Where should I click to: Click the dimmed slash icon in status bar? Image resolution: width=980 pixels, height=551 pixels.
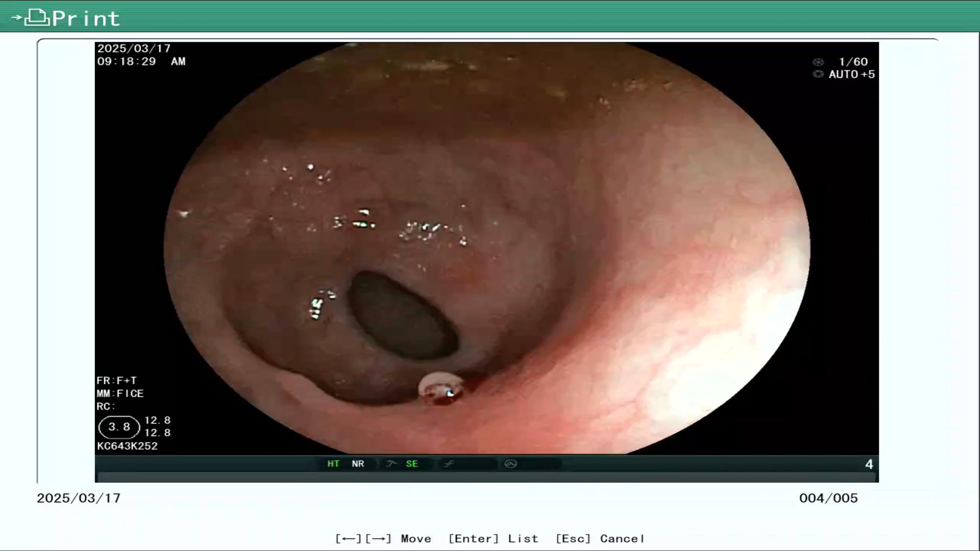449,464
